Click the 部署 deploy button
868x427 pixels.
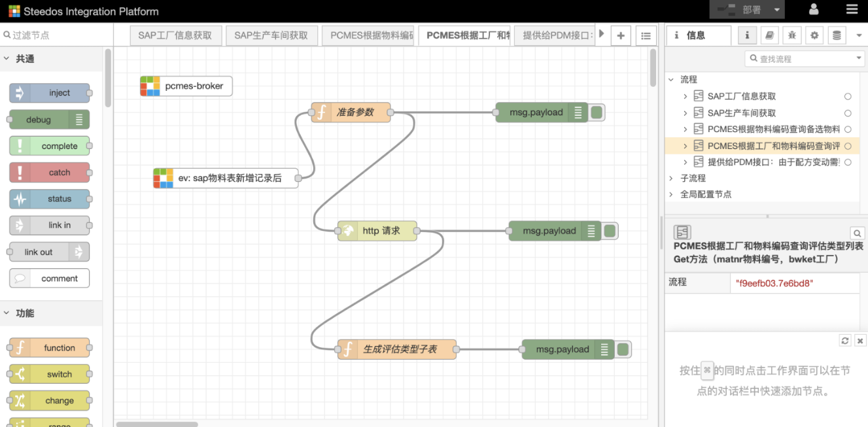click(x=738, y=10)
